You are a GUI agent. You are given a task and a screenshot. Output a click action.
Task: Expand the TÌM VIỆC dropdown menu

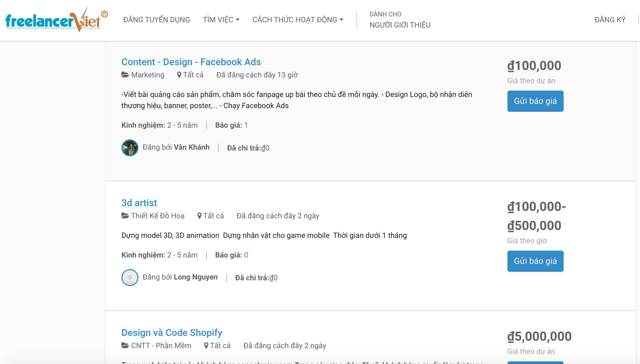(221, 20)
